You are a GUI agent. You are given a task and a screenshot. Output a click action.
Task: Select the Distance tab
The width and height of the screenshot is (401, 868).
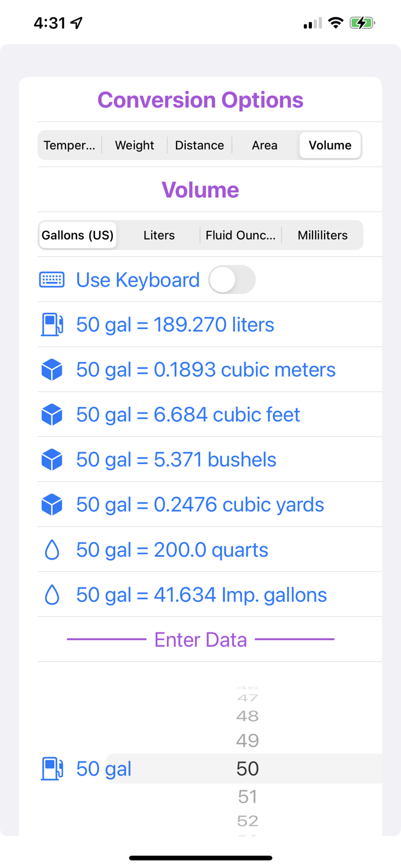199,145
